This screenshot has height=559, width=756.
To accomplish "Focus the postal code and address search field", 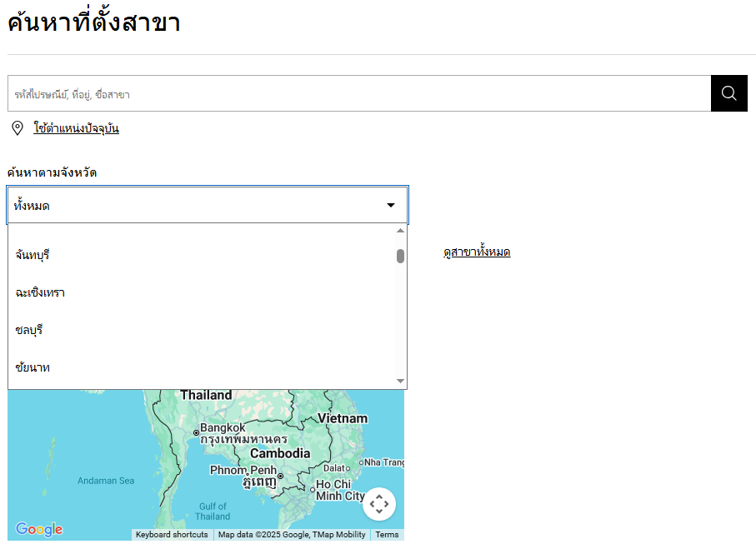I will coord(358,93).
